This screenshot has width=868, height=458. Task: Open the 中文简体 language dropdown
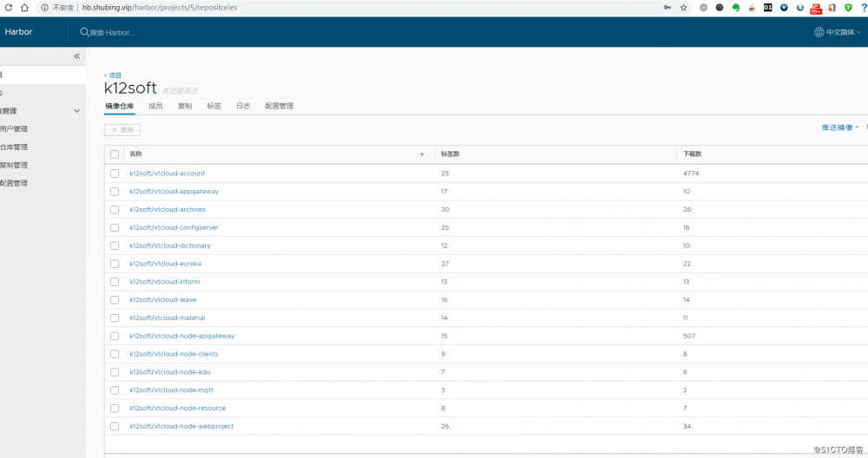(x=843, y=32)
